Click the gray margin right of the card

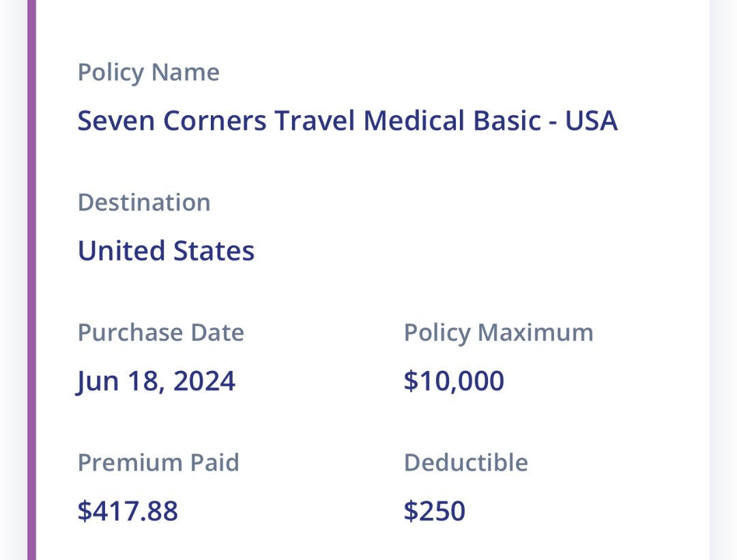[723, 280]
